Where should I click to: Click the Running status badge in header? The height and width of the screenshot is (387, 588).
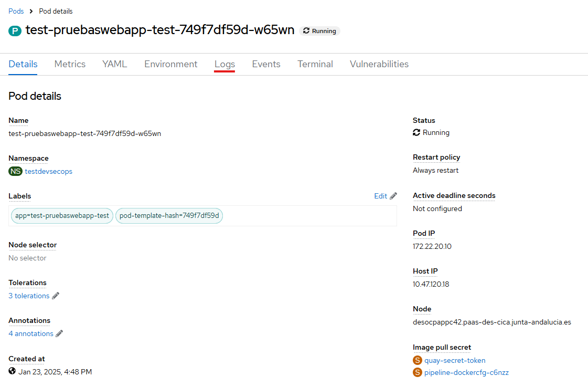coord(319,31)
